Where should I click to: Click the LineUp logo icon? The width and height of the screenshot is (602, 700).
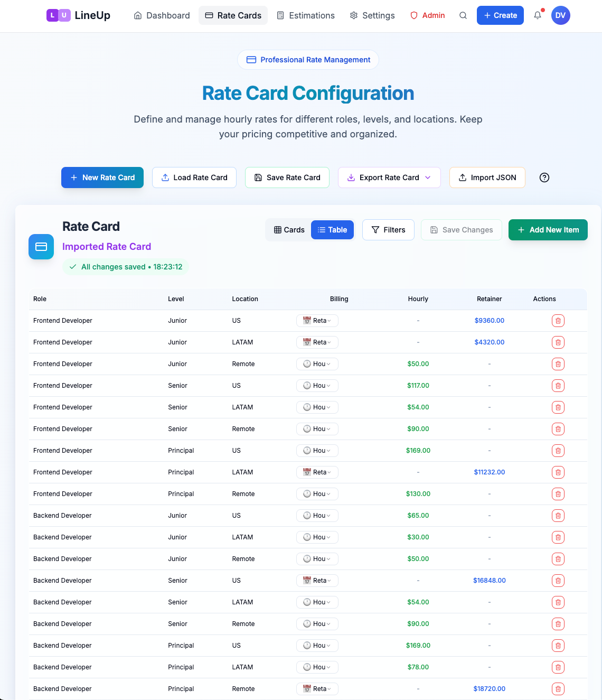(x=58, y=15)
